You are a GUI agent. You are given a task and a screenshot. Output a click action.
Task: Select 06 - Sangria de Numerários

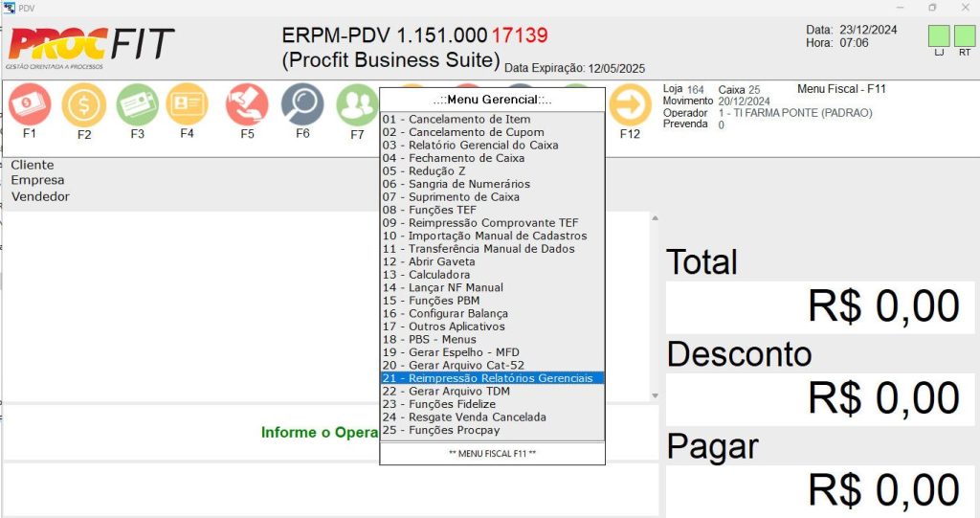493,184
